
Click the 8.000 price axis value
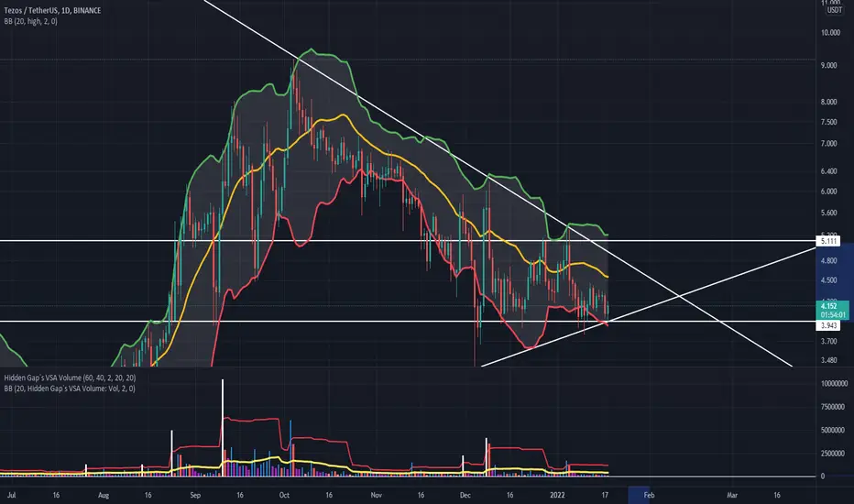[x=829, y=102]
